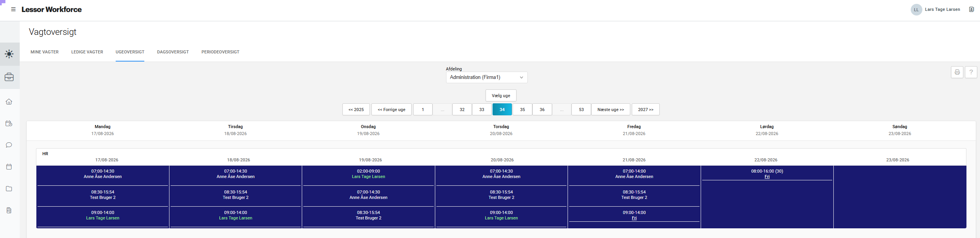
Task: Select Friday 08:30-15:54 Test Bruger 2 shift
Action: tap(634, 196)
